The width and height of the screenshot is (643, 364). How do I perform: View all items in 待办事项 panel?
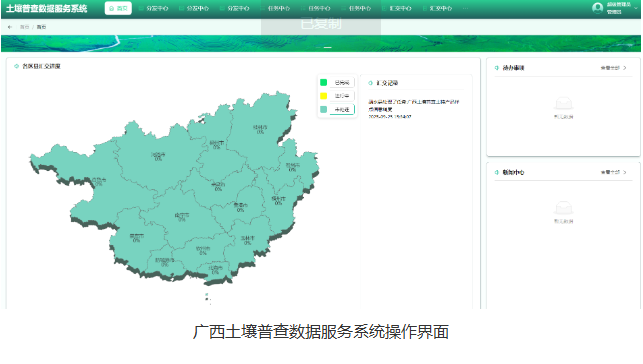click(610, 68)
